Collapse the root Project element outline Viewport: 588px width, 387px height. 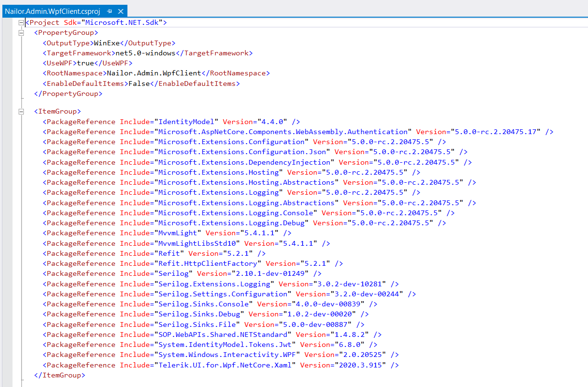(21, 22)
